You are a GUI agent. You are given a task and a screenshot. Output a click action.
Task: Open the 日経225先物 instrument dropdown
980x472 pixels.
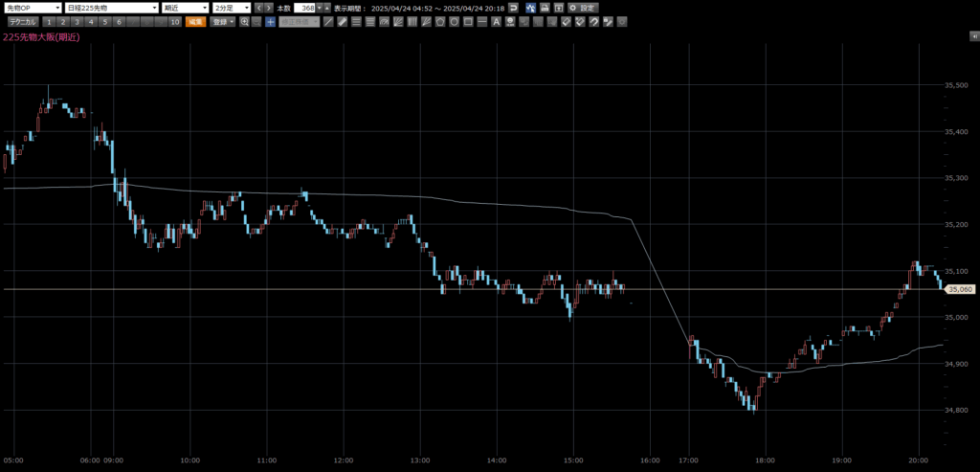(x=111, y=8)
